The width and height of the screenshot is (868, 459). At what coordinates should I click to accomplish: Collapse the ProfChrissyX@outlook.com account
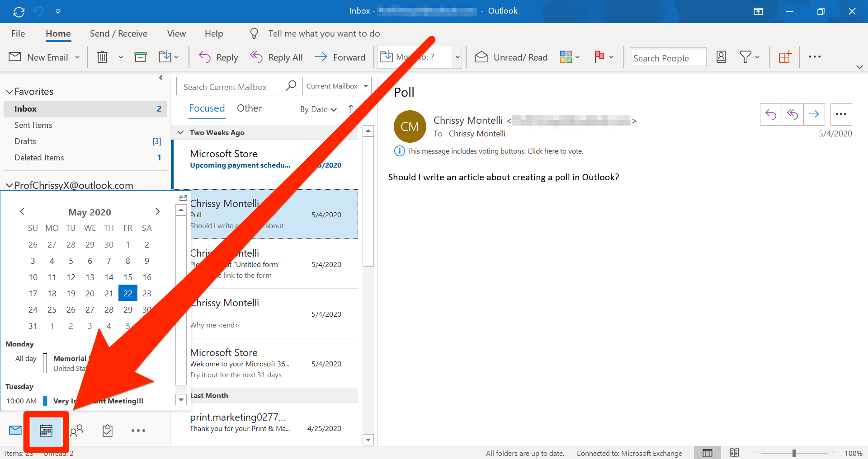tap(9, 186)
